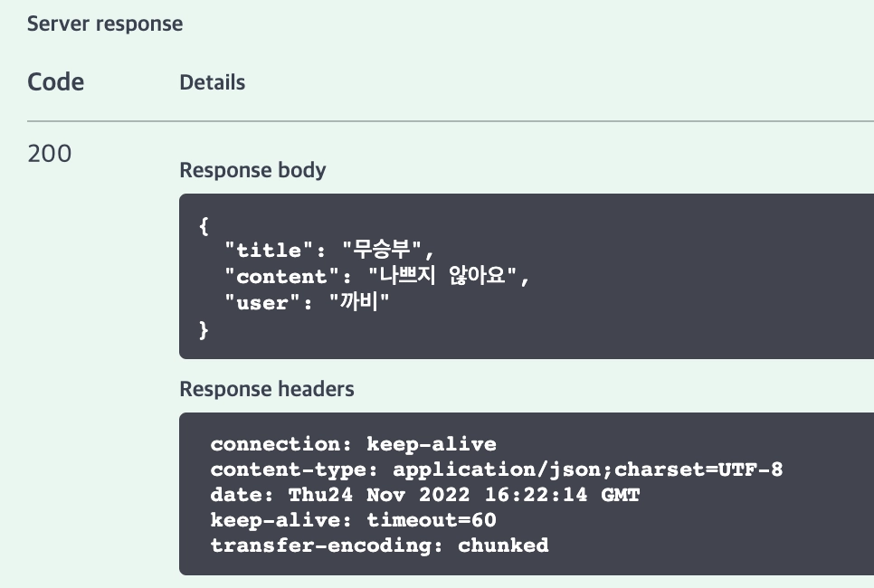Select the 200 status code
Screen dimensions: 874x588
pyautogui.click(x=50, y=154)
